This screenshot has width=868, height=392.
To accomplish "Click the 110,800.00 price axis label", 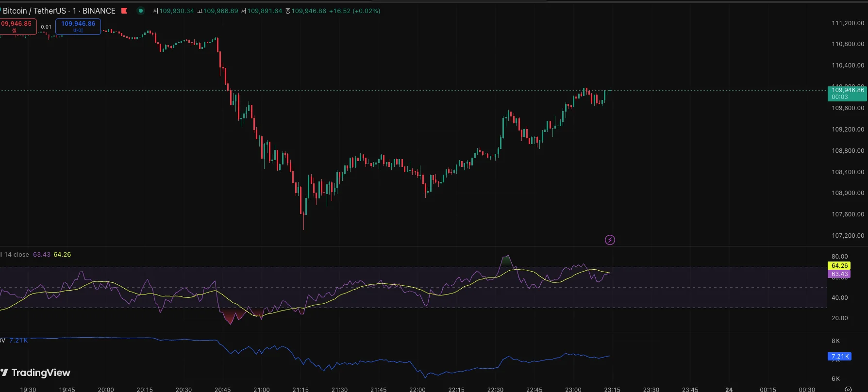I will pos(848,44).
